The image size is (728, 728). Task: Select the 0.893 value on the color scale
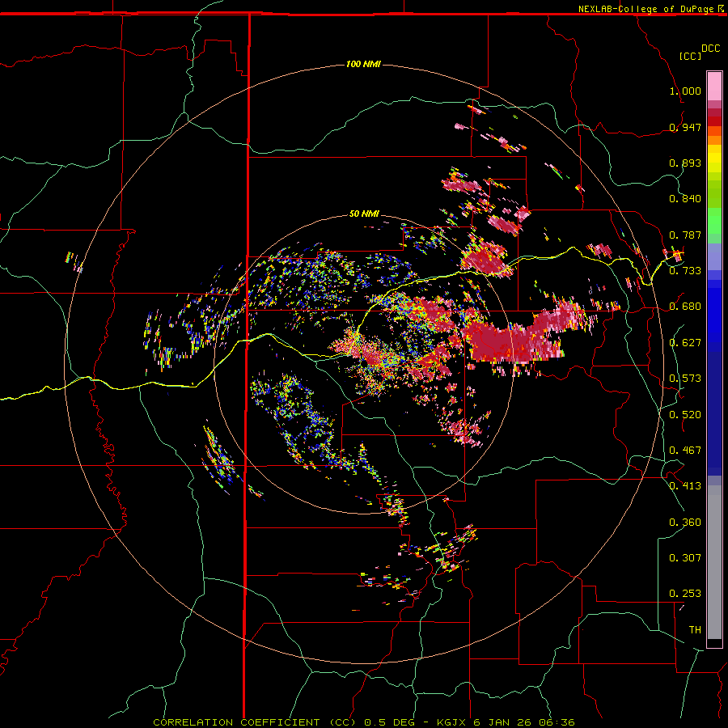pyautogui.click(x=685, y=163)
